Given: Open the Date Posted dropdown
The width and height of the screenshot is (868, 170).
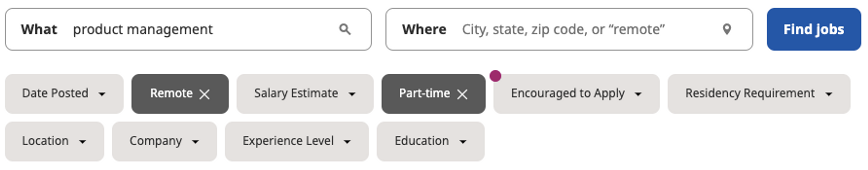Looking at the screenshot, I should click(x=64, y=94).
